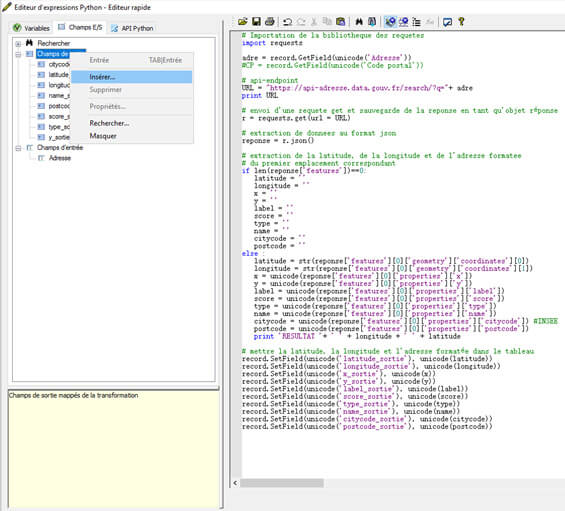This screenshot has height=511, width=565.
Task: Click the horizontal scrollbar thumb under the code
Action: click(282, 483)
